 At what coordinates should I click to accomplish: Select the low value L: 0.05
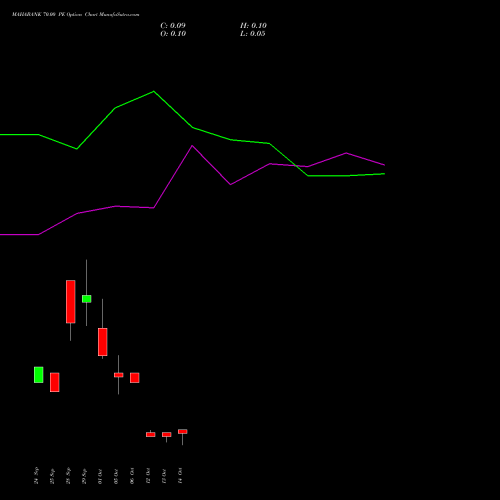coord(253,34)
